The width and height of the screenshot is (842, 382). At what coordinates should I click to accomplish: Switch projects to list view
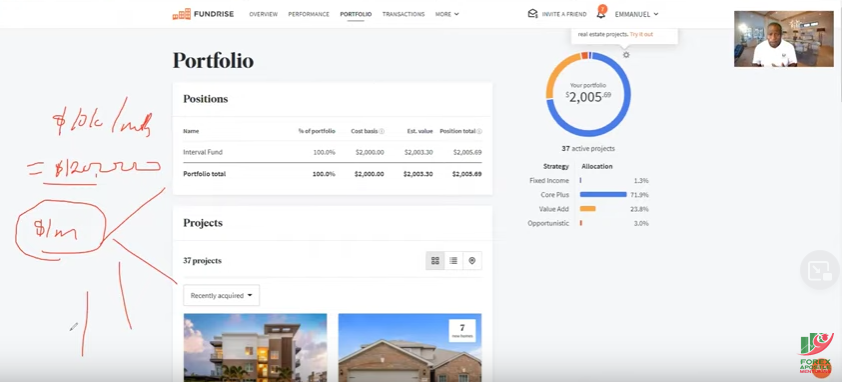(453, 261)
